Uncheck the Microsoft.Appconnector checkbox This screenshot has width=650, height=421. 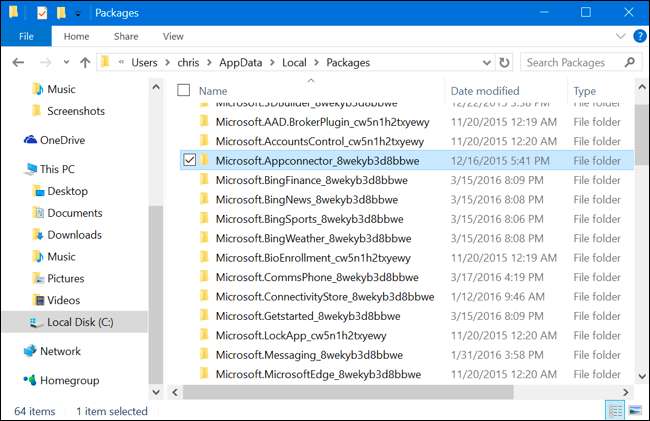189,160
